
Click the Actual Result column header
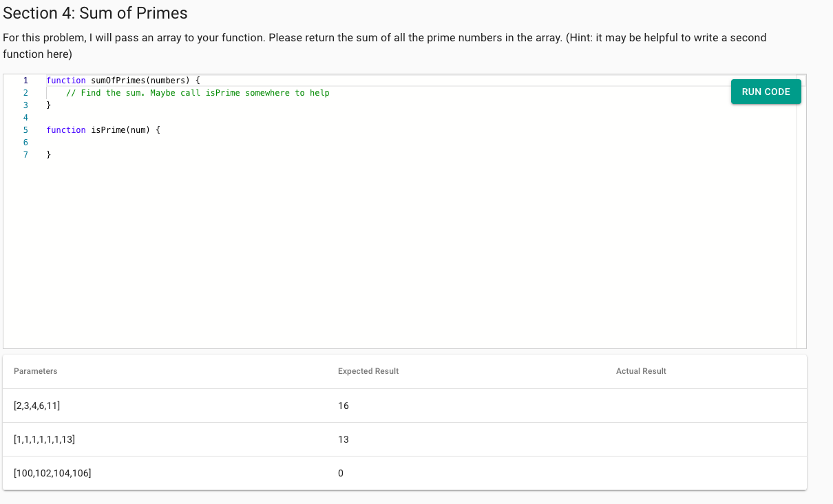(x=641, y=371)
